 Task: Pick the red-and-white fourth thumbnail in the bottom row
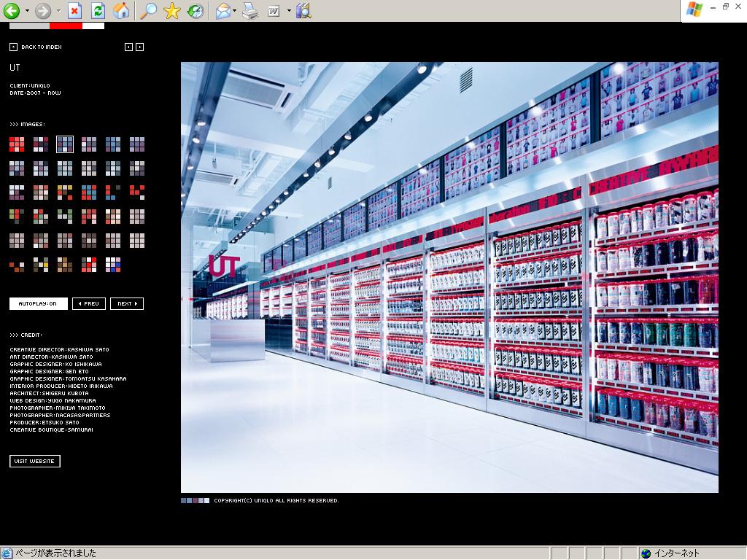click(x=89, y=264)
